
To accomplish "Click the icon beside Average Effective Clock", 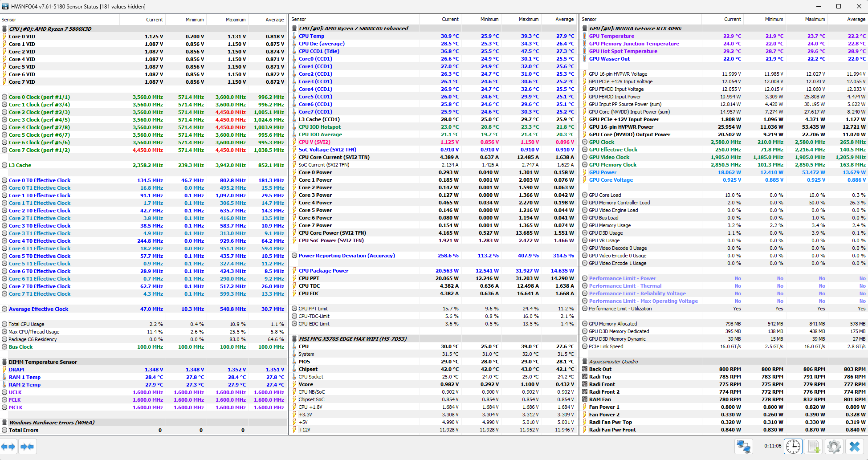I will point(4,309).
